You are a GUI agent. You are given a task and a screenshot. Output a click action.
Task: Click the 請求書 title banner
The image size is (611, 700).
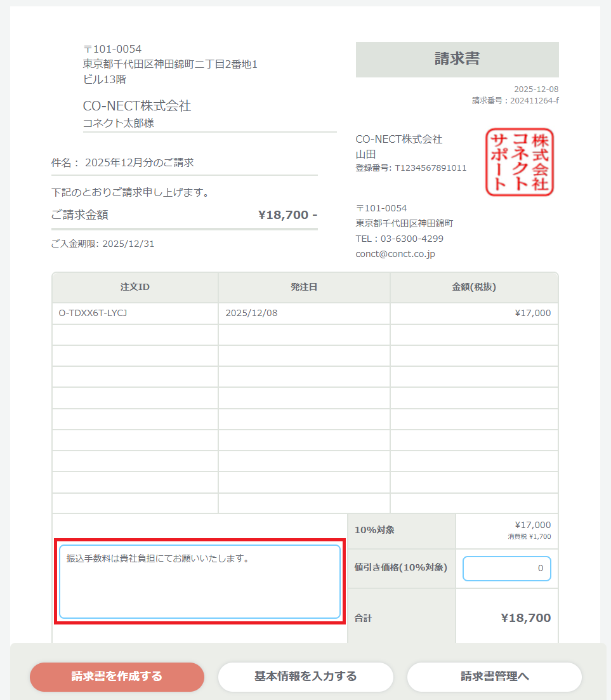coord(457,60)
